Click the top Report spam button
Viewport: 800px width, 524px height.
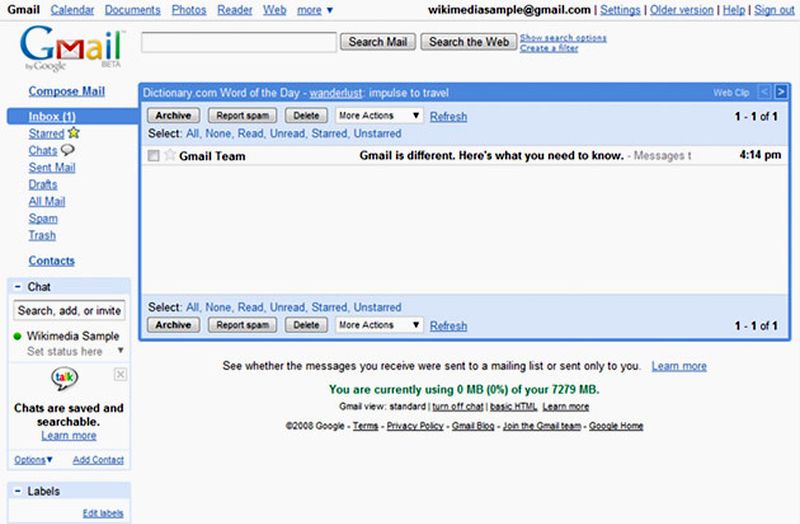(x=242, y=115)
